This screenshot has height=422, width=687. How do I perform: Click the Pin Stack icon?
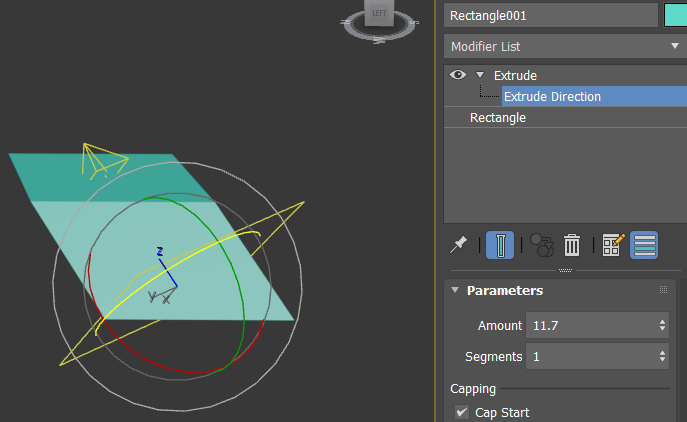(459, 245)
